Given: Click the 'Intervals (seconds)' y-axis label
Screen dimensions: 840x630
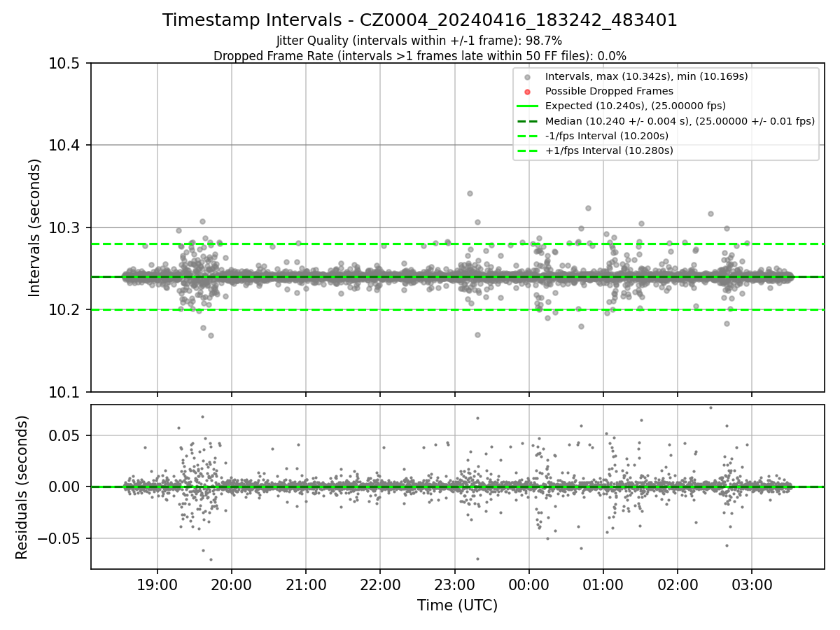Looking at the screenshot, I should click(x=35, y=227).
